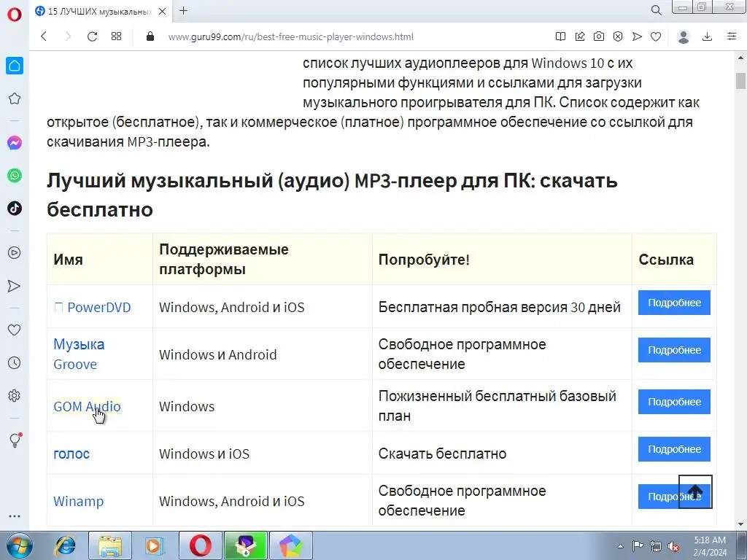Open TikTok in sidebar
The height and width of the screenshot is (560, 747).
(15, 208)
